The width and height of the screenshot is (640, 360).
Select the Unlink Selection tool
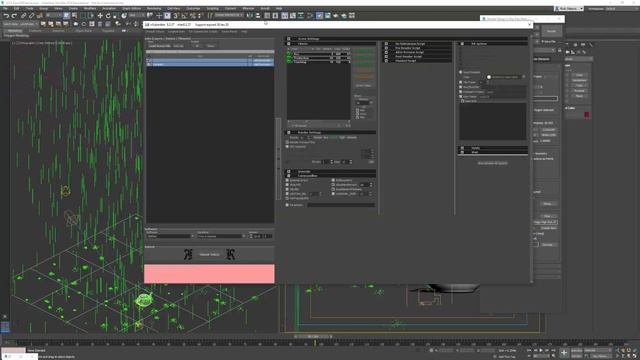click(31, 16)
